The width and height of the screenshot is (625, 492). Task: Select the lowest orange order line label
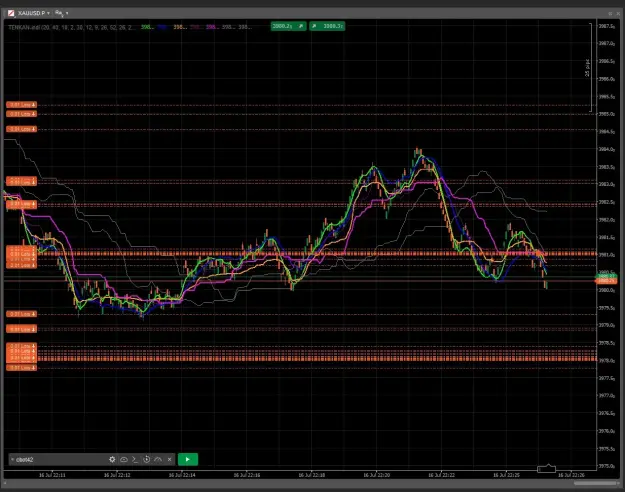(x=22, y=368)
